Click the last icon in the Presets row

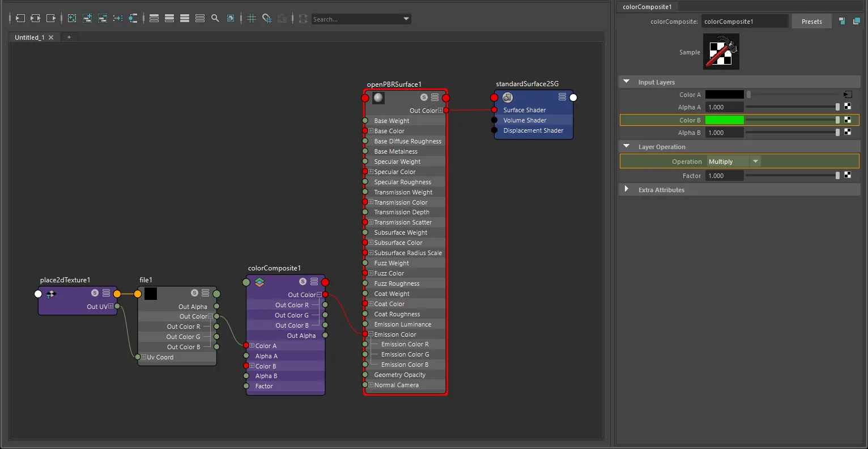pyautogui.click(x=856, y=22)
